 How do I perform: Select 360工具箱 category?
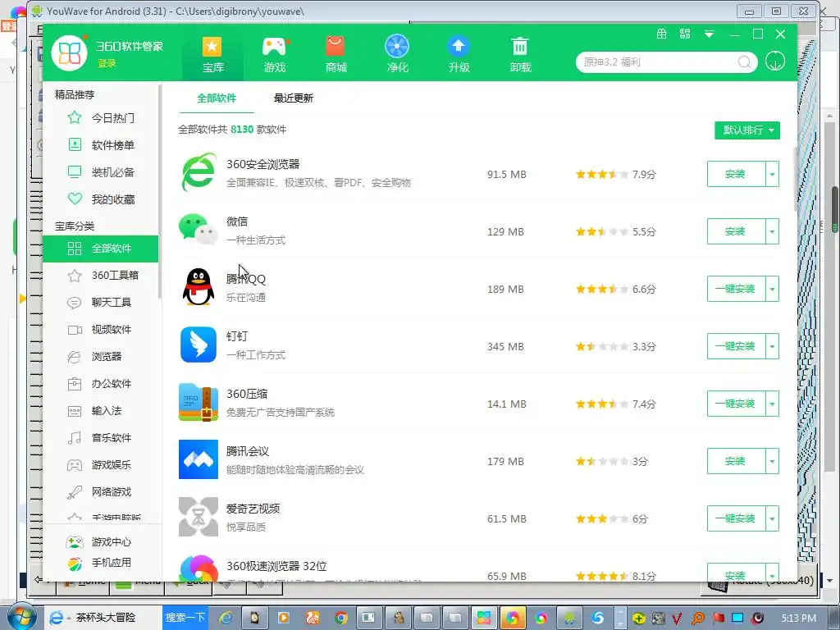click(x=101, y=276)
